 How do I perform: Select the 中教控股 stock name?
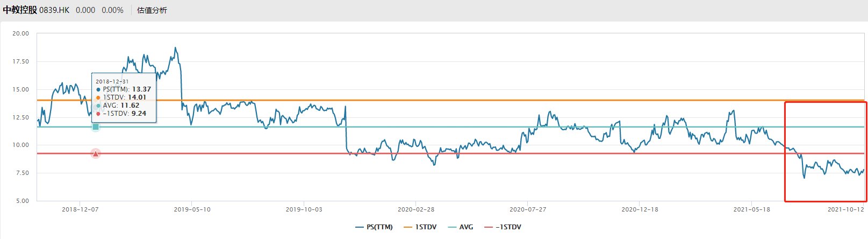coord(20,10)
